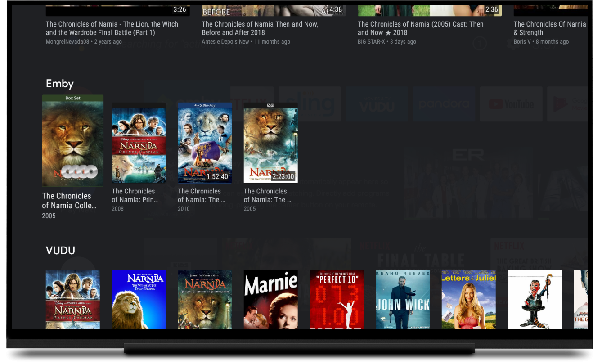Select Prince Caspian poster in VUDU row

coord(72,299)
